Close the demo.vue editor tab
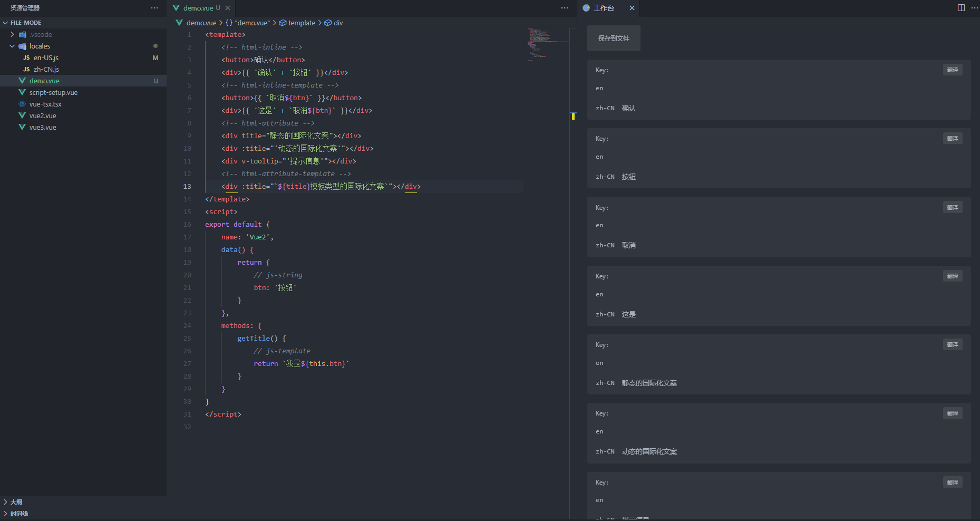The height and width of the screenshot is (521, 980). coord(228,8)
